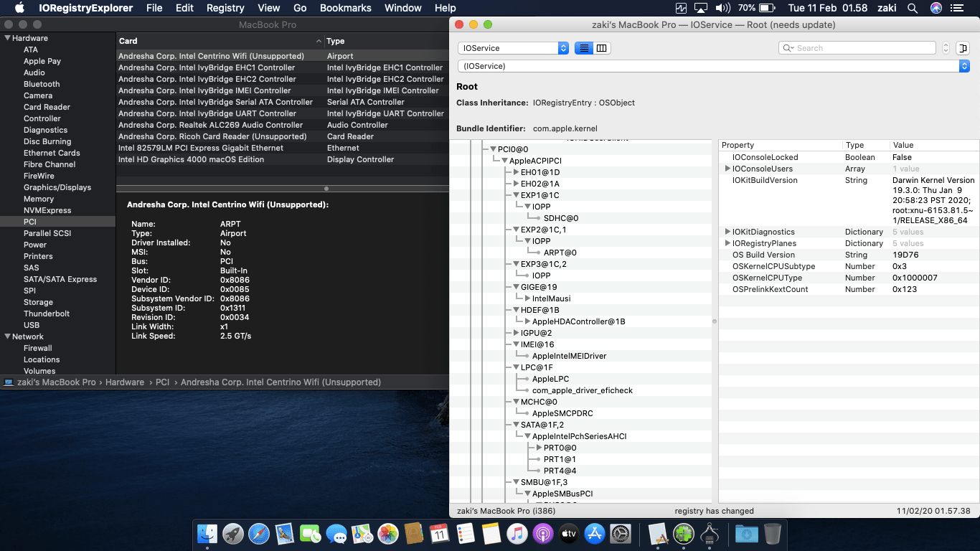Expand the IntelMausi node

point(527,298)
